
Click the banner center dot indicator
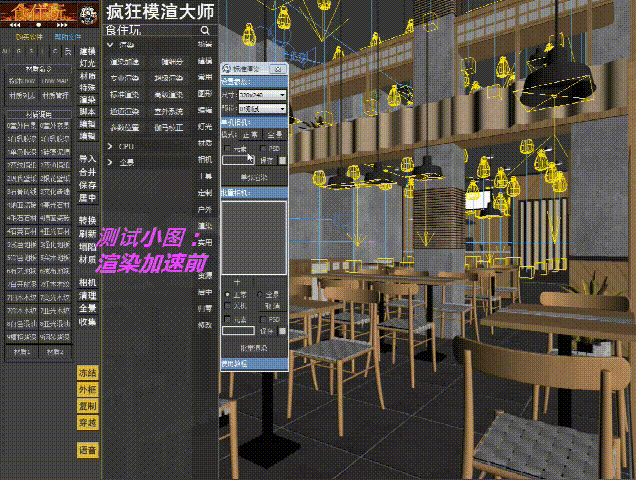pyautogui.click(x=39, y=25)
